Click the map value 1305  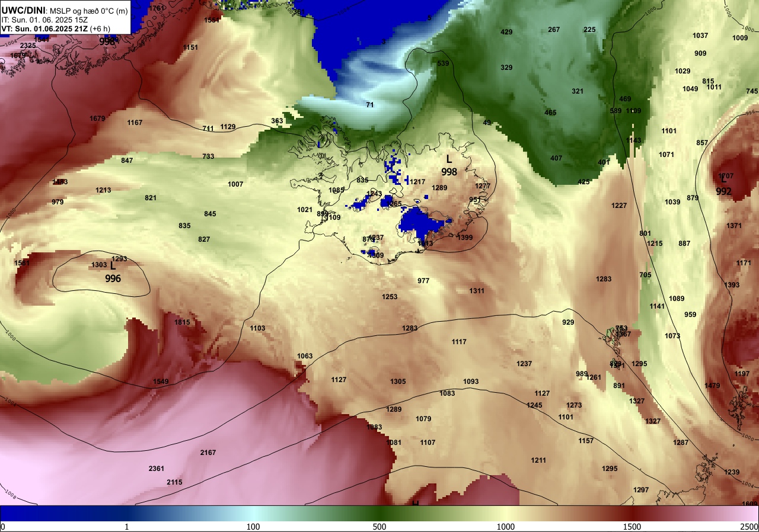point(398,382)
